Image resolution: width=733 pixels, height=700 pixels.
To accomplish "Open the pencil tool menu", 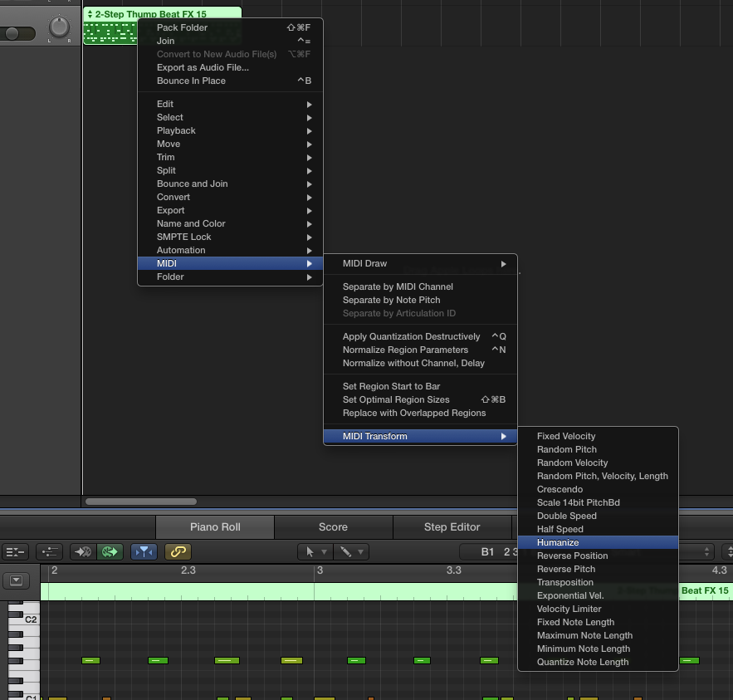I will tap(351, 552).
